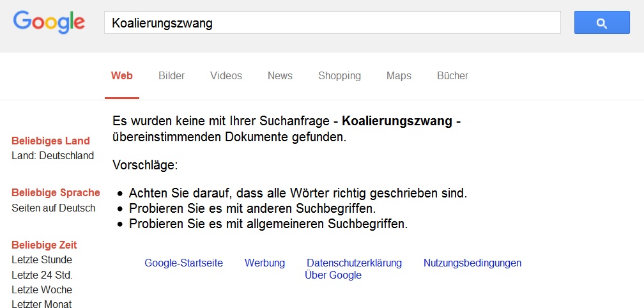This screenshot has height=308, width=644.
Task: Click the bold Koalierungszwang term in message
Action: click(397, 121)
